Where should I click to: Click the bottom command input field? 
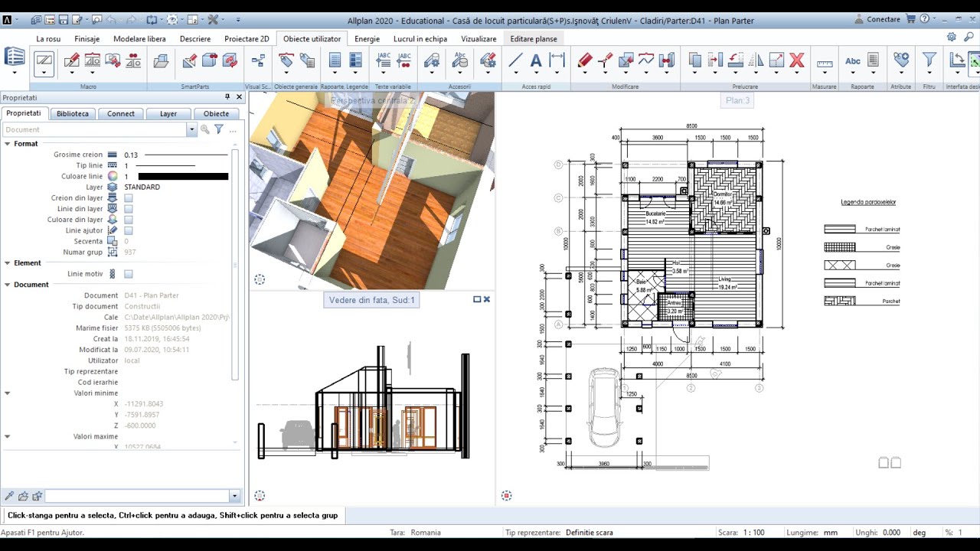[x=136, y=497]
